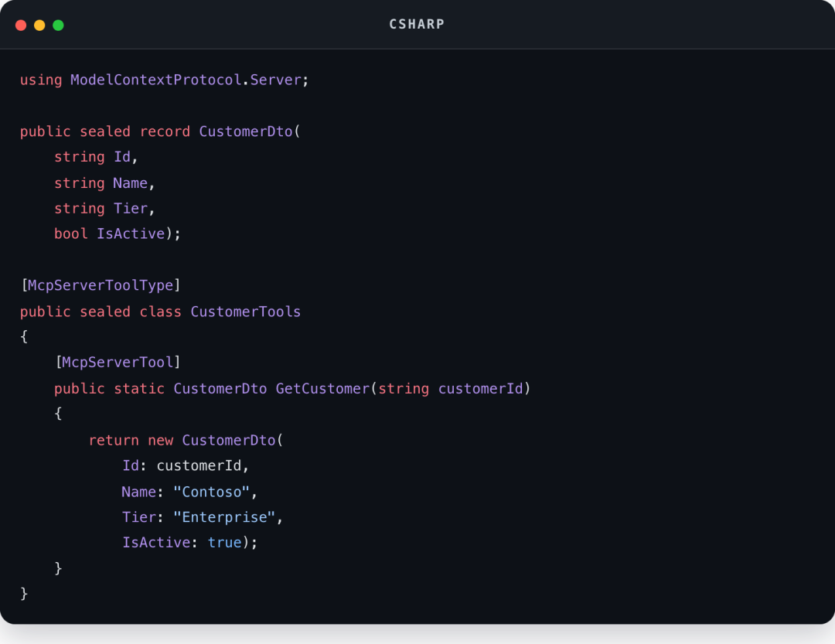Click the 'Id: customerId,' argument line
Image resolution: width=835 pixels, height=644 pixels.
[x=186, y=466]
